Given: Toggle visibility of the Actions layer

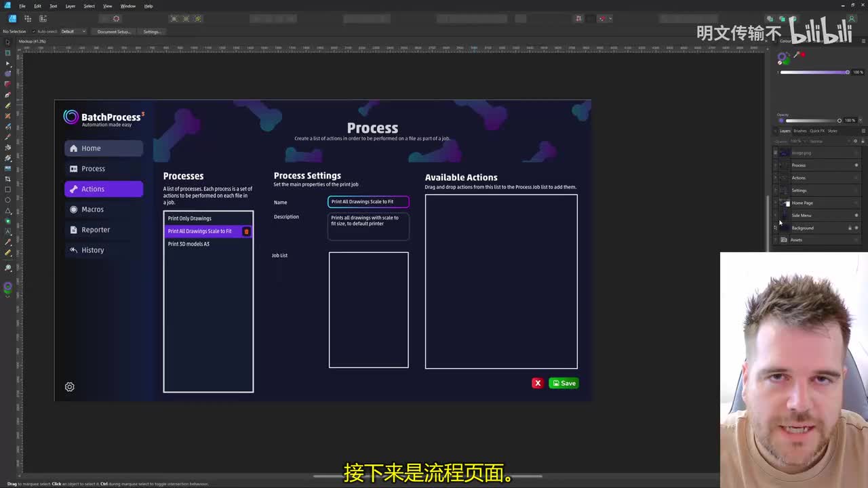Looking at the screenshot, I should (856, 178).
